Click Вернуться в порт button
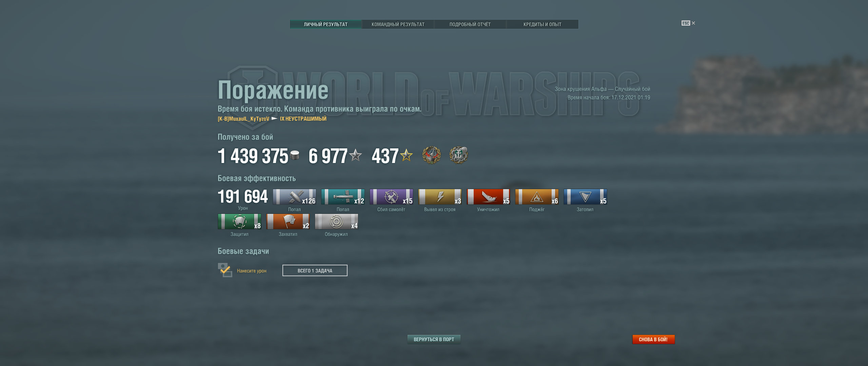Viewport: 868px width, 366px height. click(x=434, y=339)
